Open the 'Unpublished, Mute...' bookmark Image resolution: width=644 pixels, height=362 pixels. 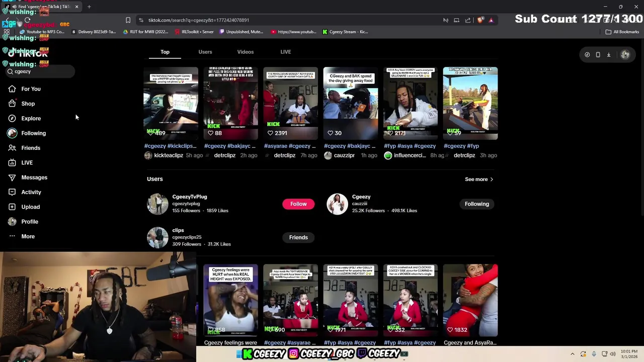tap(241, 32)
